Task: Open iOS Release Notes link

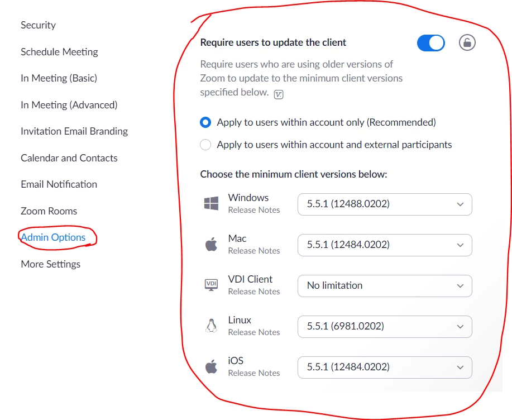Action: click(254, 373)
